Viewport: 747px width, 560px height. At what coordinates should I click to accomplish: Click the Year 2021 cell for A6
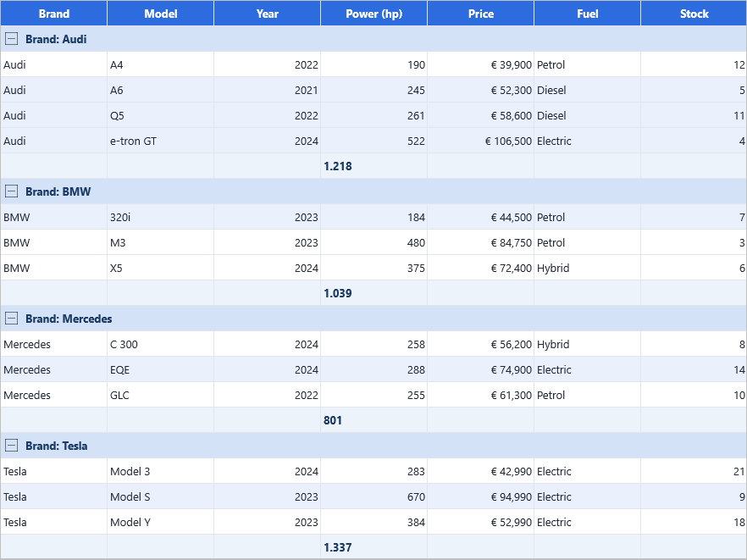[268, 90]
